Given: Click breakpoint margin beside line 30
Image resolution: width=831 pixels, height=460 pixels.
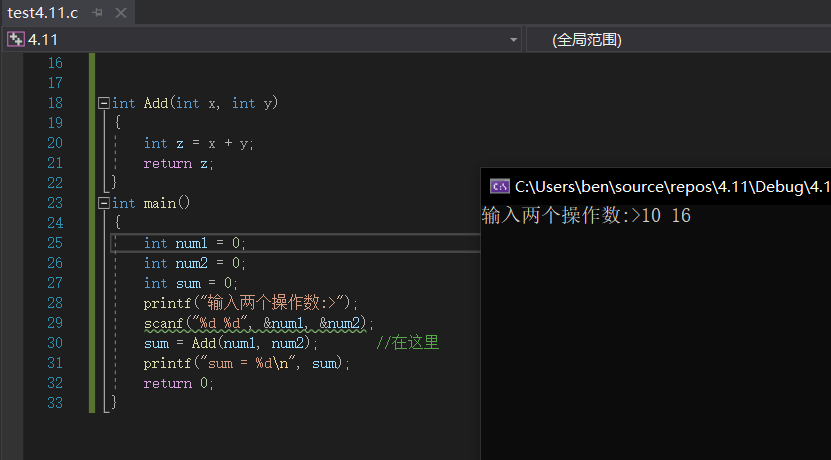Looking at the screenshot, I should (12, 343).
